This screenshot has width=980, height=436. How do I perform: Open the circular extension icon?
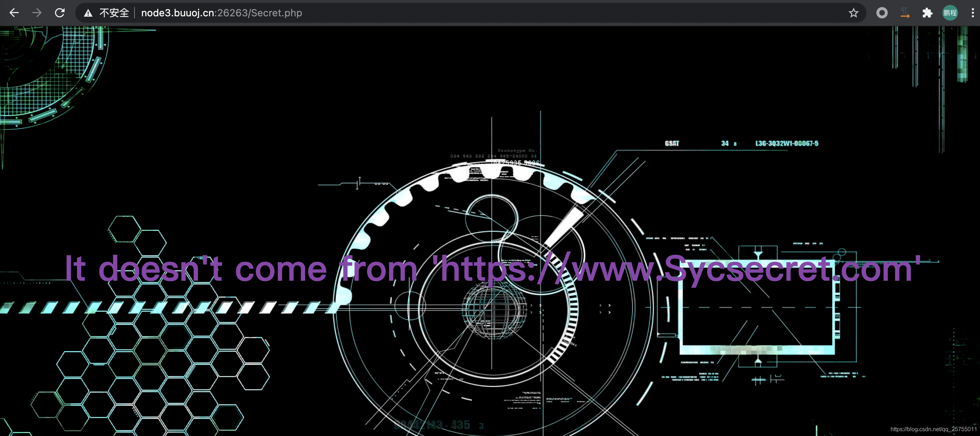[x=882, y=13]
